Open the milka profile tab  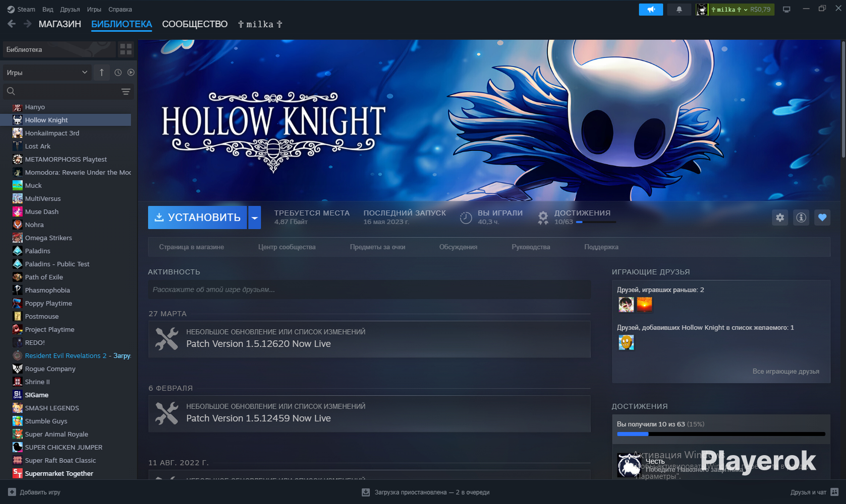[260, 24]
